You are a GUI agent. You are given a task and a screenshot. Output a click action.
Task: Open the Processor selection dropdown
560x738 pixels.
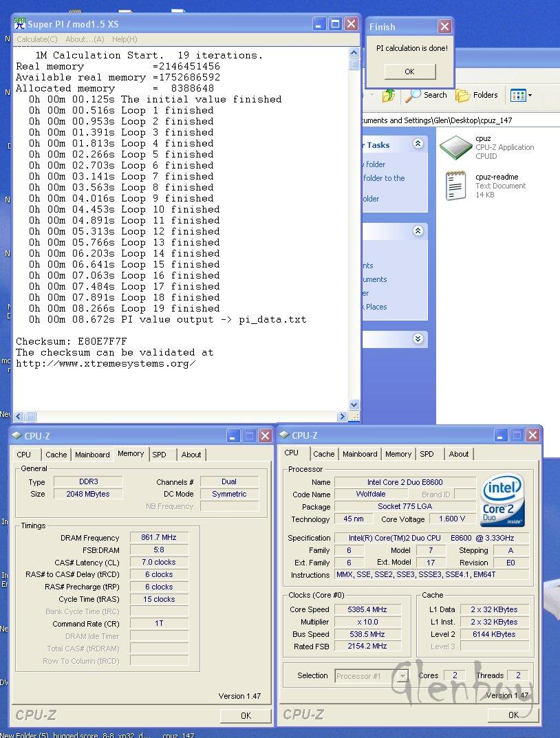pos(402,675)
